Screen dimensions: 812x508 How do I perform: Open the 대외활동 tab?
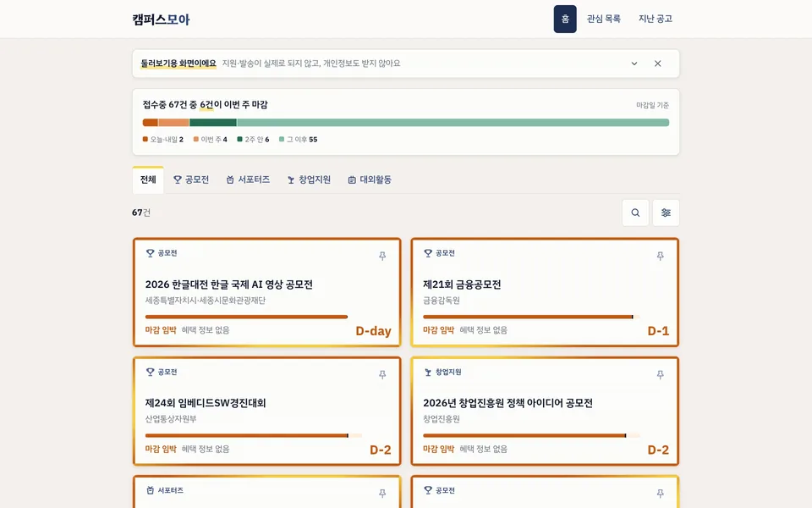pyautogui.click(x=370, y=179)
